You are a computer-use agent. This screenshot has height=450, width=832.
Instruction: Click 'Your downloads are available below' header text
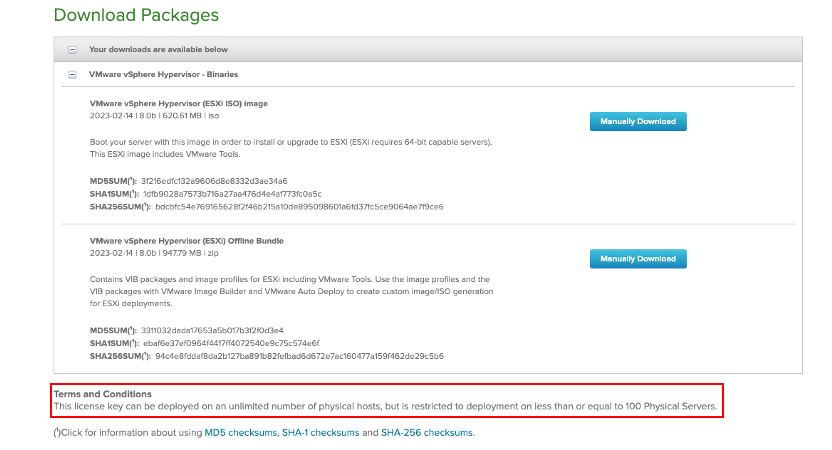pos(158,49)
